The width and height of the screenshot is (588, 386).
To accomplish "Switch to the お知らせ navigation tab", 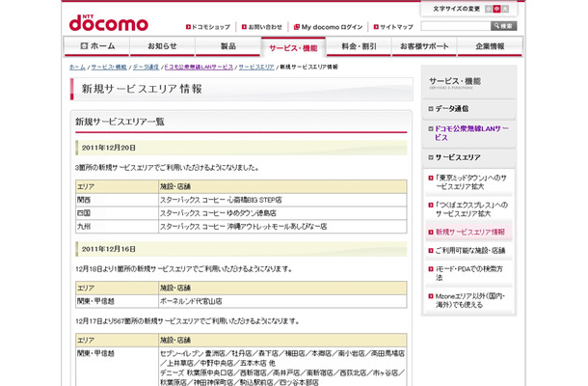I will (x=163, y=46).
